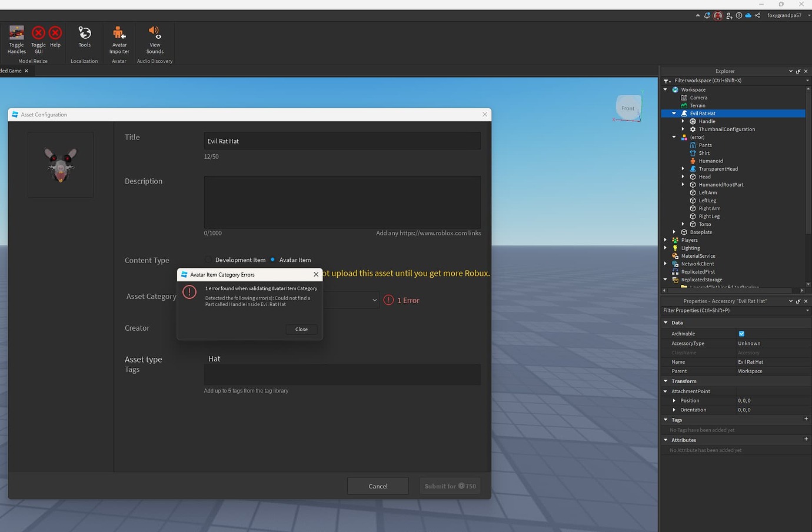The width and height of the screenshot is (812, 532).
Task: Click the Tags input field
Action: (x=342, y=374)
